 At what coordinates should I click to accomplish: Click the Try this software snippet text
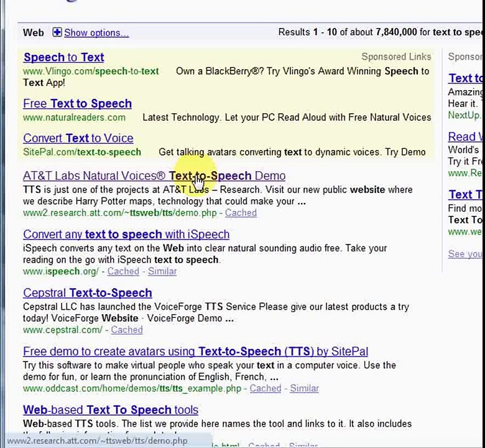click(x=210, y=371)
